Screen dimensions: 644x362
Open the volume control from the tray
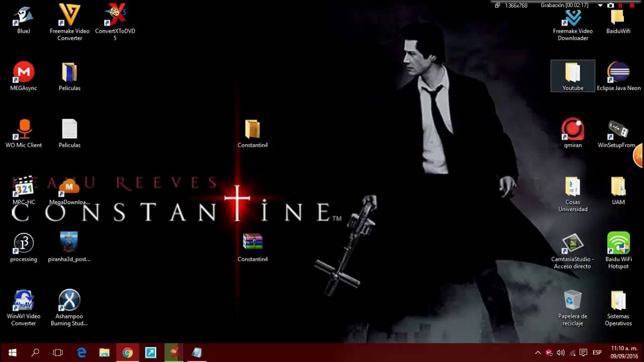(x=560, y=352)
